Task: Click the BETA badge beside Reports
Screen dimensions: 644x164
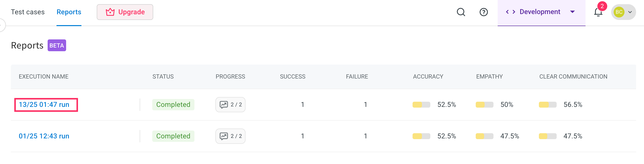Action: coord(57,45)
